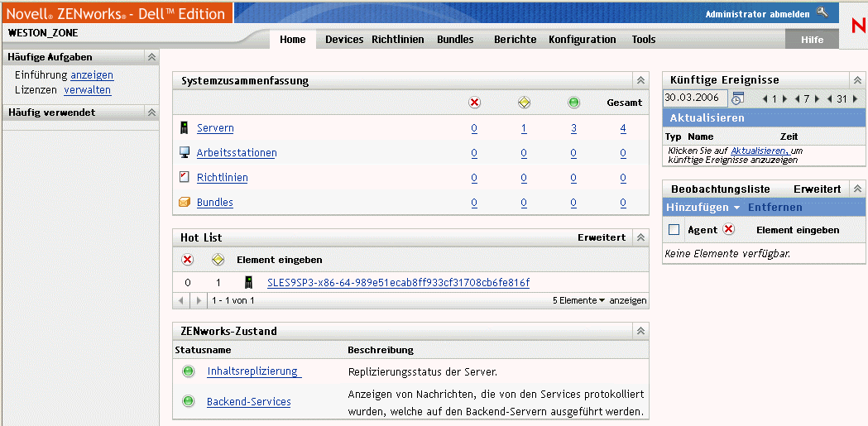Go to previous page in Hot List
The height and width of the screenshot is (426, 868).
[181, 301]
